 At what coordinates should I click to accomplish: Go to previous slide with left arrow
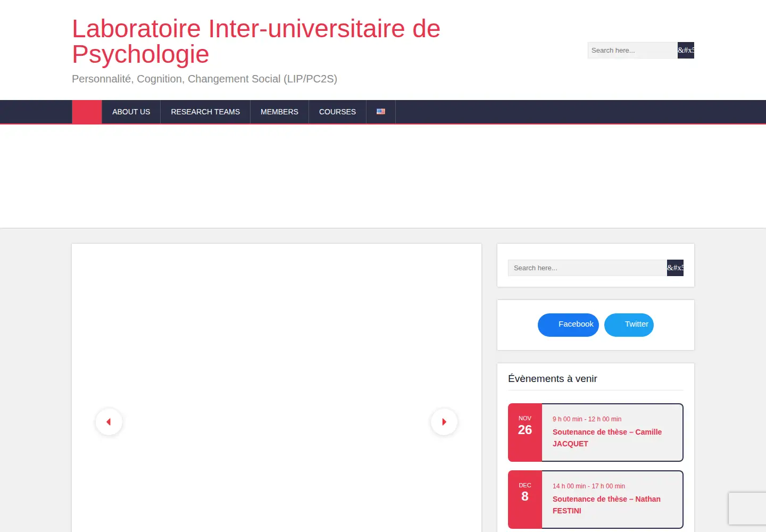point(109,422)
